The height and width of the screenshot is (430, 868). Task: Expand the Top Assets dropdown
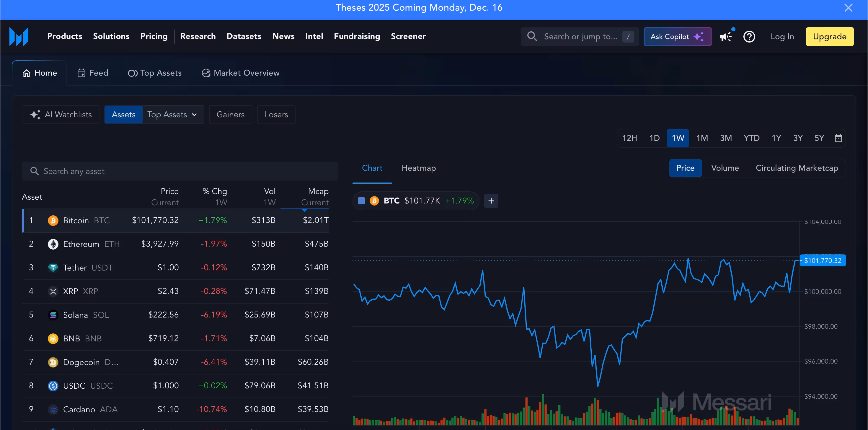coord(172,115)
